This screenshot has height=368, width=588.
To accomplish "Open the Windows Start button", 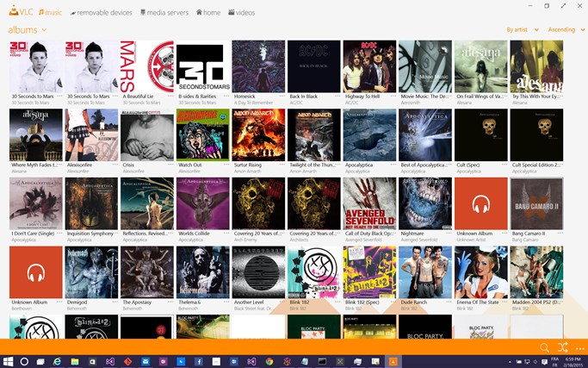I will tap(8, 362).
